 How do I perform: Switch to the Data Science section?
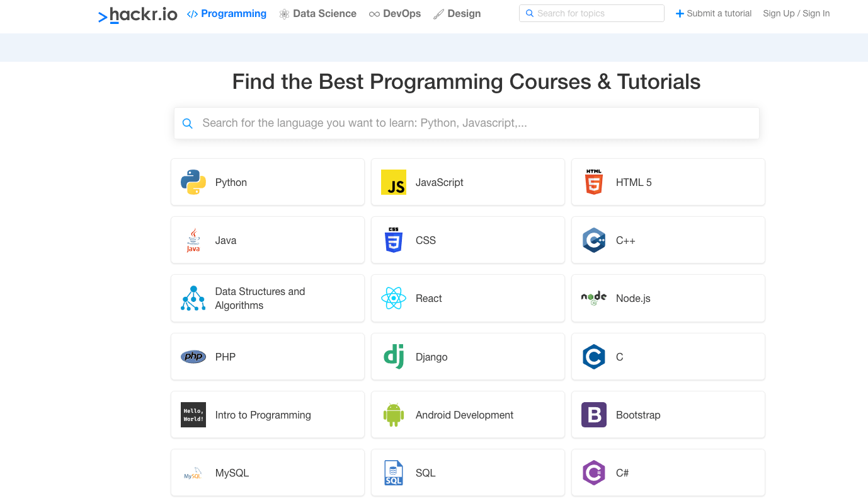coord(317,13)
